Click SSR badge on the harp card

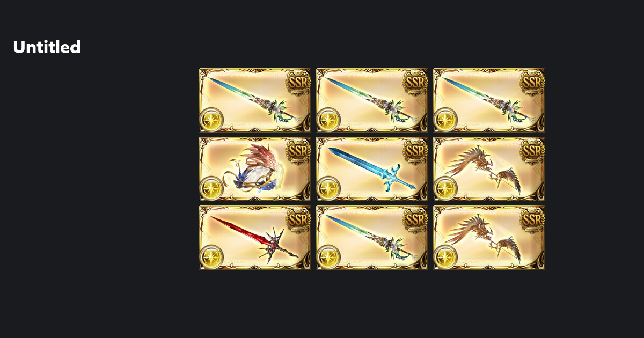[298, 150]
